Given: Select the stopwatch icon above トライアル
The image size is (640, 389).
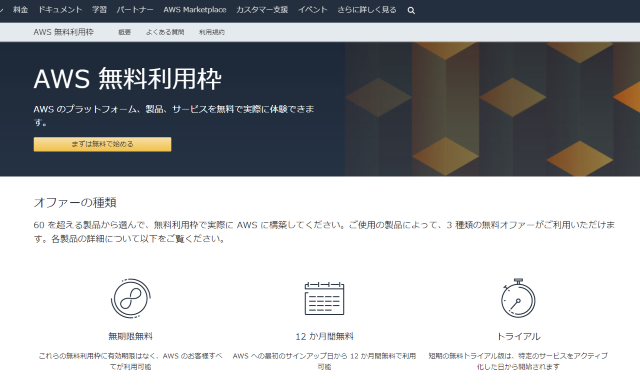Looking at the screenshot, I should coord(518,298).
